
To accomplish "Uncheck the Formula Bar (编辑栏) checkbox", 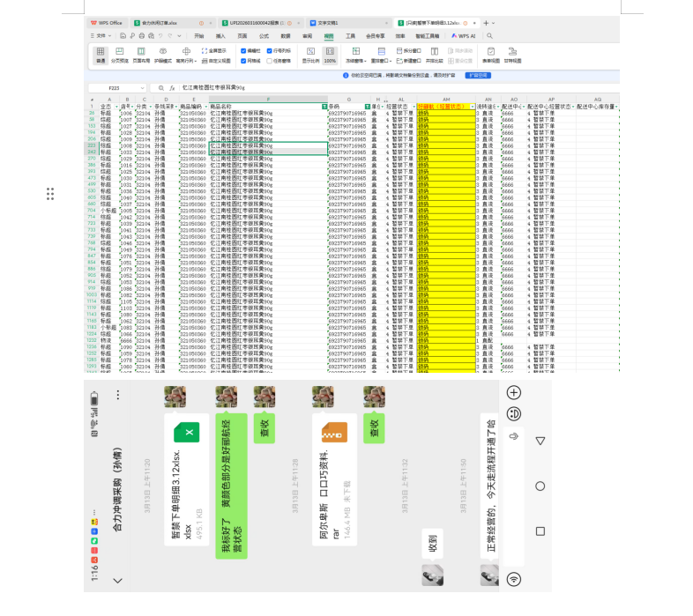I will (x=243, y=51).
